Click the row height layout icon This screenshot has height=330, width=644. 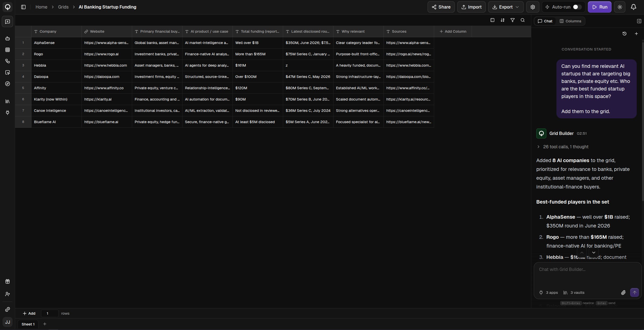(x=492, y=20)
